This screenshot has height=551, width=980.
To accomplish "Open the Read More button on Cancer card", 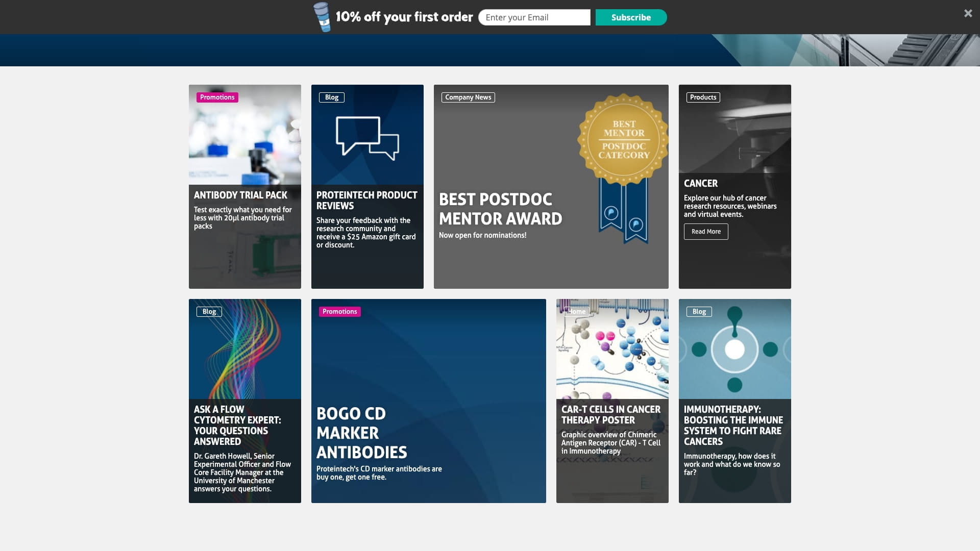I will (x=706, y=232).
